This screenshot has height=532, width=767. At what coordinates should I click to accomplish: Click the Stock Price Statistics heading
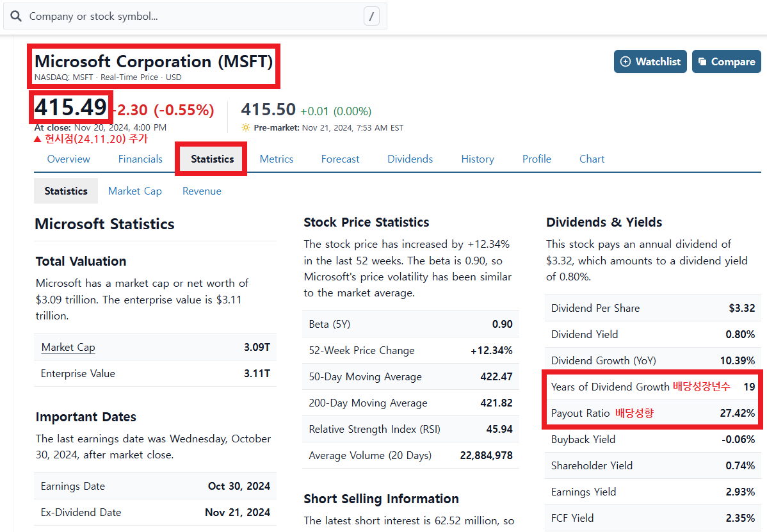pyautogui.click(x=366, y=223)
